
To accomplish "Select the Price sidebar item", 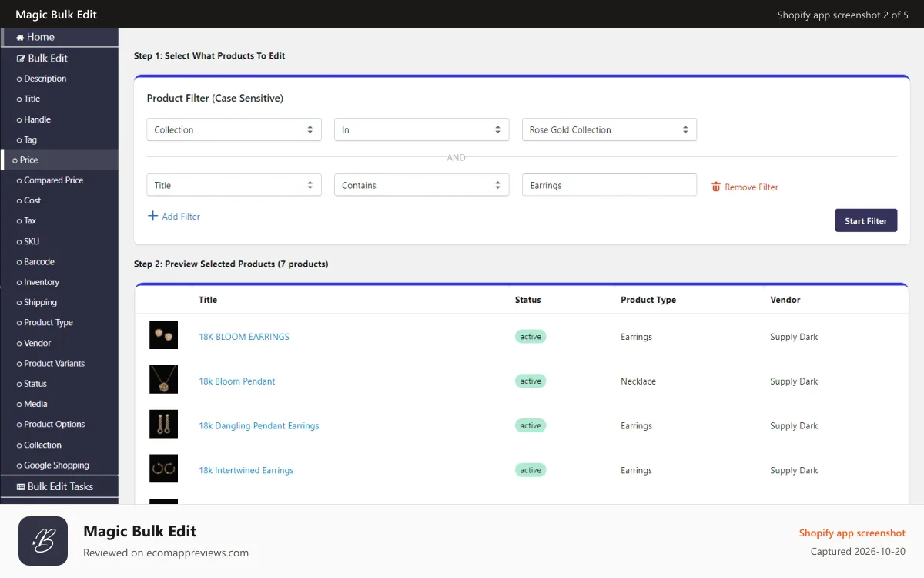I will tap(59, 160).
